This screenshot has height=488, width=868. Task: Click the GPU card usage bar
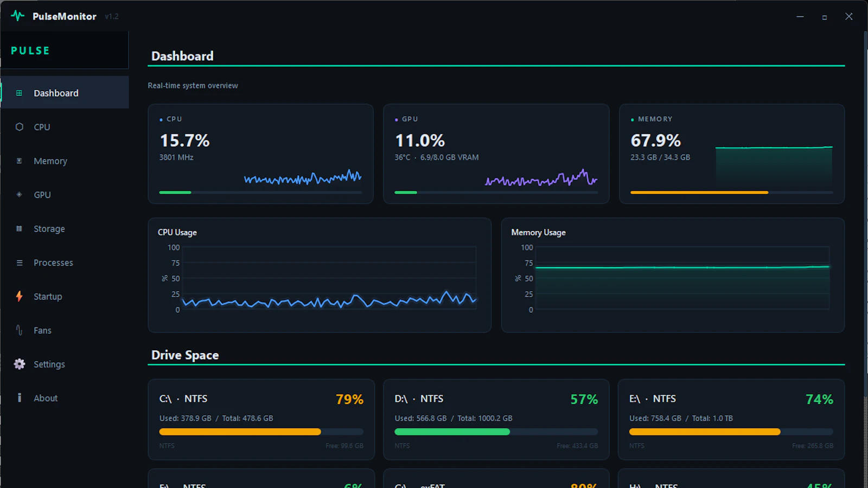(x=496, y=192)
